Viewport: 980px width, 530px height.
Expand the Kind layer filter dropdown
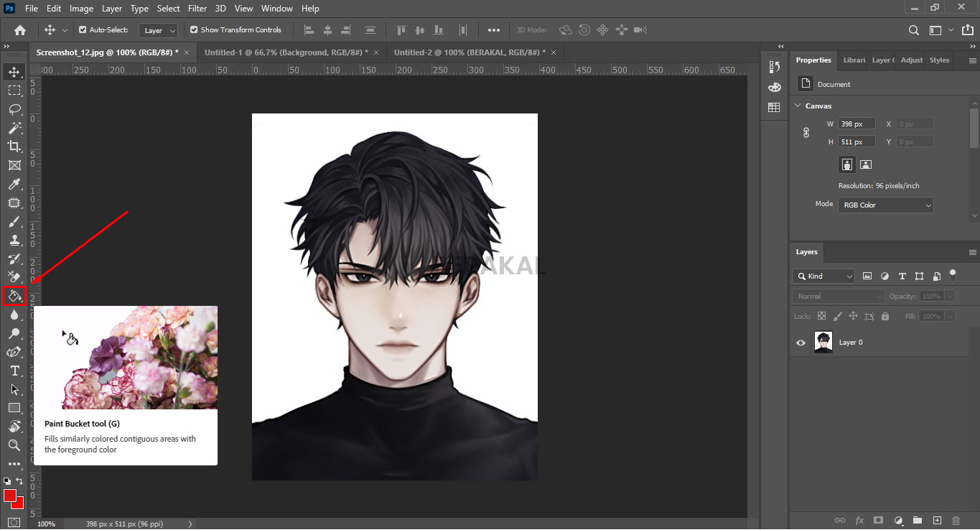click(x=824, y=276)
